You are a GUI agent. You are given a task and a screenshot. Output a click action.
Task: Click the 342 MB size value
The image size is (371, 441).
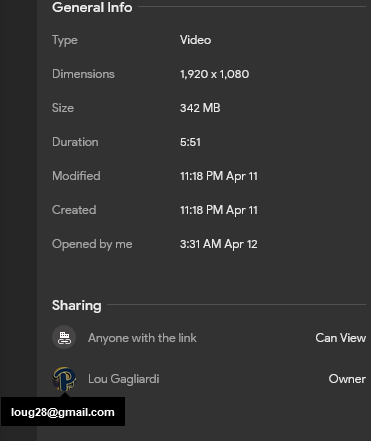point(200,108)
